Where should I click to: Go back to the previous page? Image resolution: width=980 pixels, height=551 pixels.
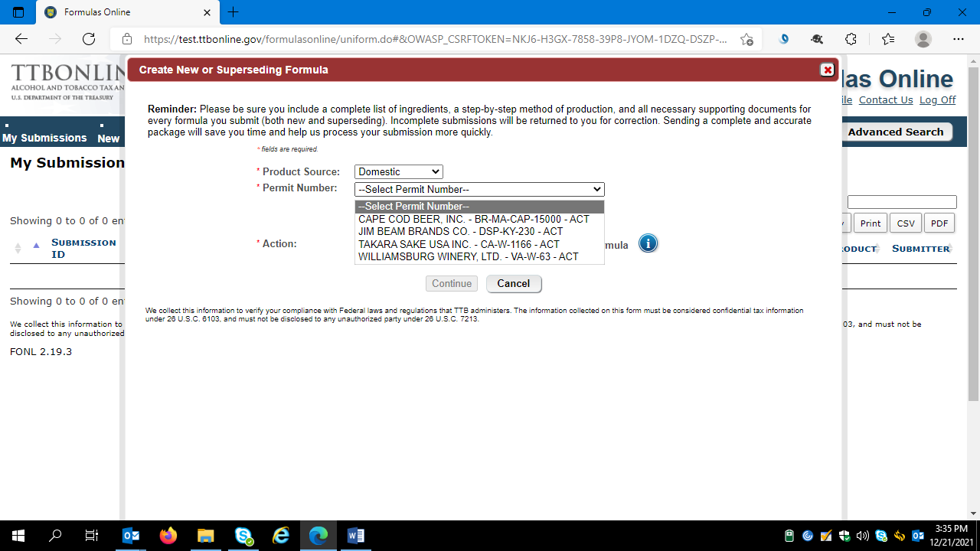coord(21,39)
